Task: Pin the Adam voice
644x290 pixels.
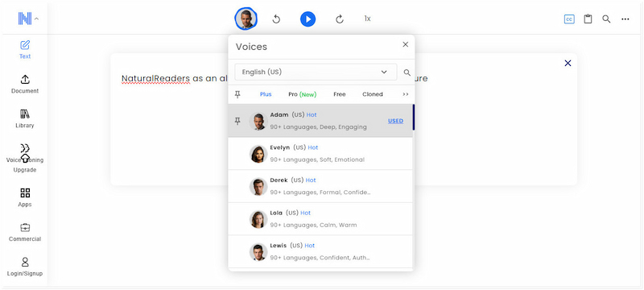Action: click(237, 121)
